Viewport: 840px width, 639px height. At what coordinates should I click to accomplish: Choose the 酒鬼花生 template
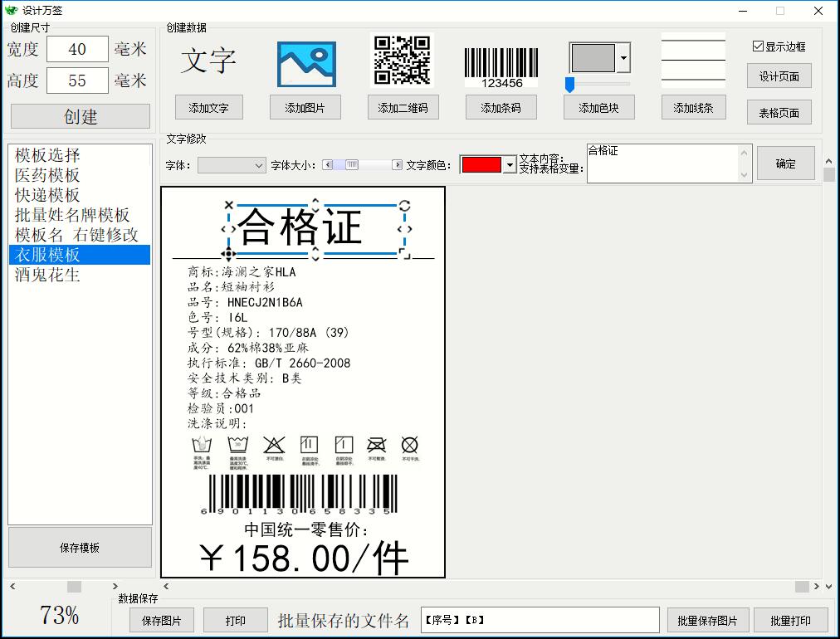47,275
